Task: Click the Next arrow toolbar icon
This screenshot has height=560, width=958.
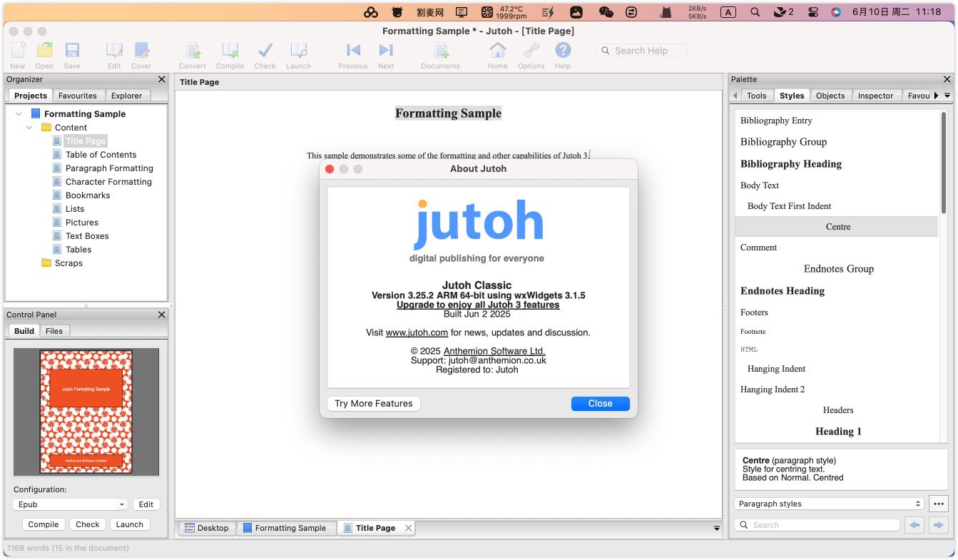Action: [x=386, y=51]
